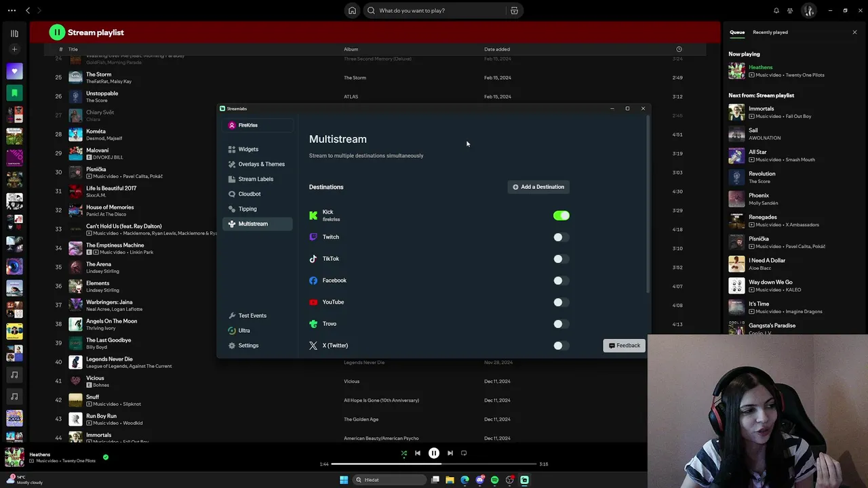This screenshot has width=868, height=488.
Task: Open File Explorer from taskbar
Action: coord(450,480)
